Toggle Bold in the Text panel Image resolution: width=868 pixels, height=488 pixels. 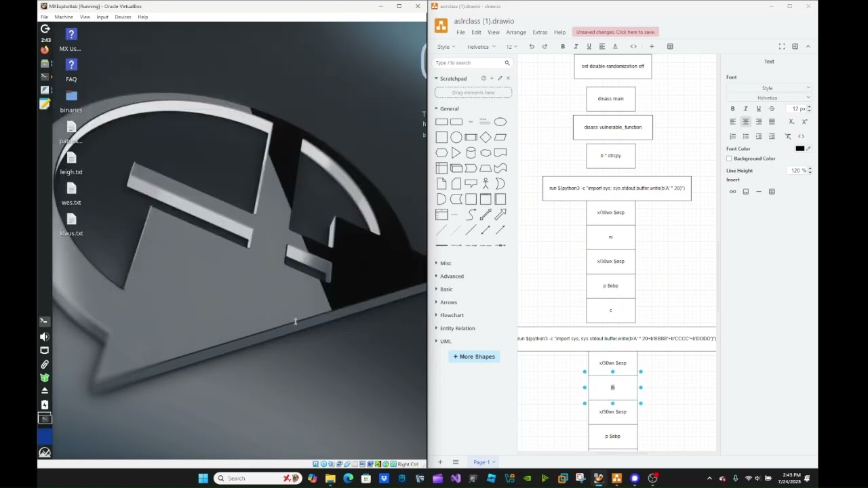click(x=732, y=108)
